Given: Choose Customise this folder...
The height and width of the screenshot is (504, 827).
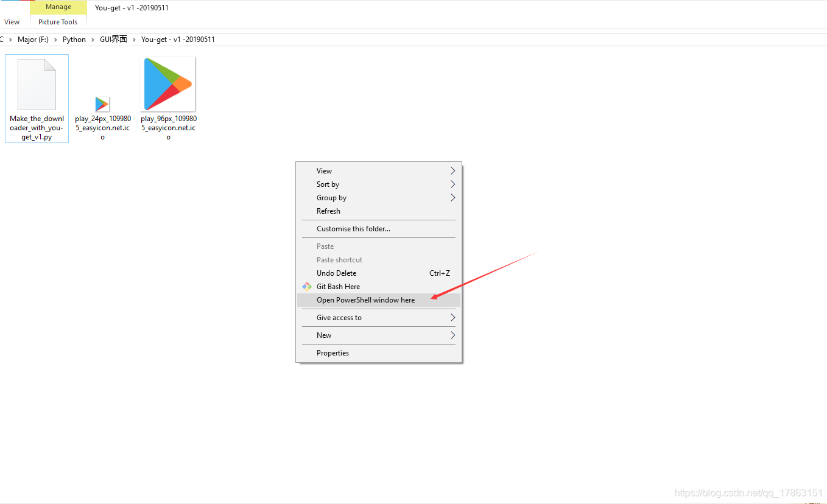Looking at the screenshot, I should coord(379,229).
